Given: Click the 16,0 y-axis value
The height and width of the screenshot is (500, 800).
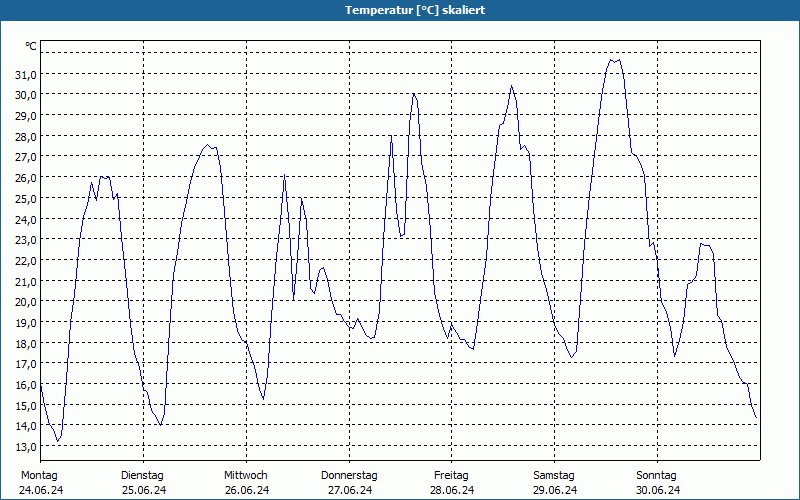Looking at the screenshot, I should (x=26, y=385).
